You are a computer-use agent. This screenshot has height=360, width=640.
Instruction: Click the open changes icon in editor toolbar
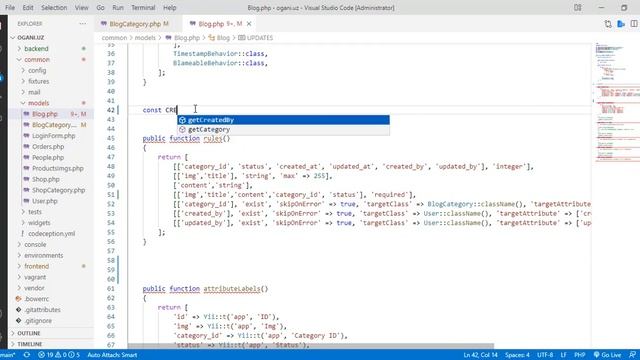pyautogui.click(x=608, y=24)
